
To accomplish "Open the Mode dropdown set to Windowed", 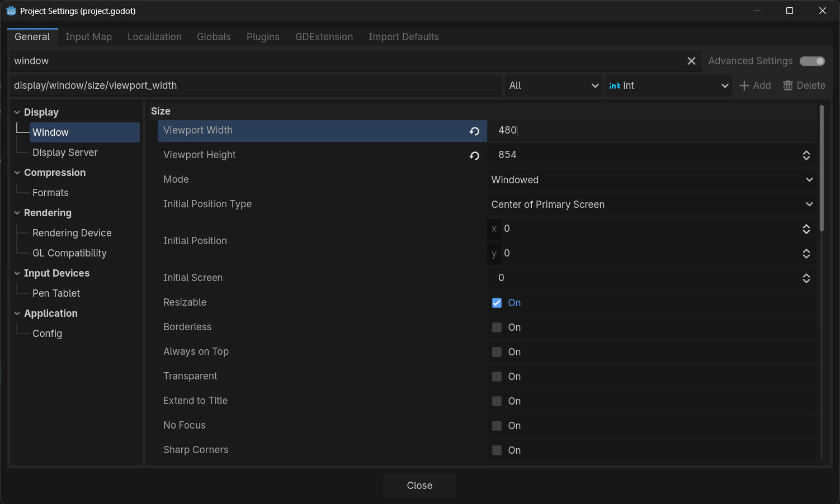I will (x=652, y=180).
